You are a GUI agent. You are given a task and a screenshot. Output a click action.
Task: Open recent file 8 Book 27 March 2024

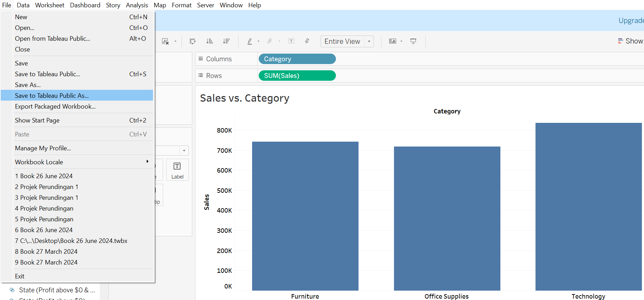click(77, 252)
